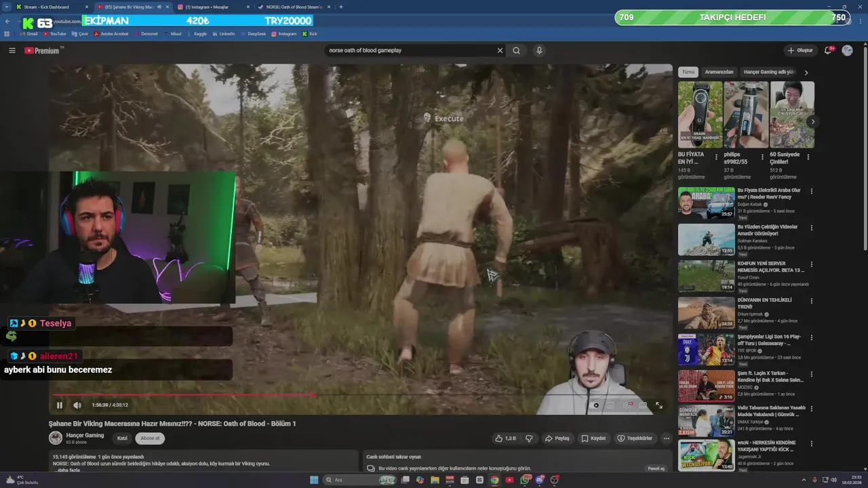
Task: Open YouTube notifications bell
Action: pos(828,50)
